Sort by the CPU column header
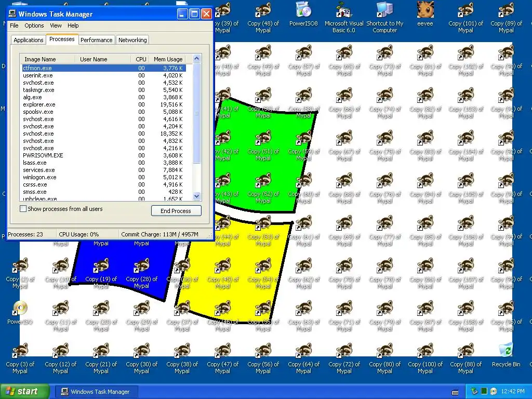Image resolution: width=532 pixels, height=399 pixels. click(140, 59)
